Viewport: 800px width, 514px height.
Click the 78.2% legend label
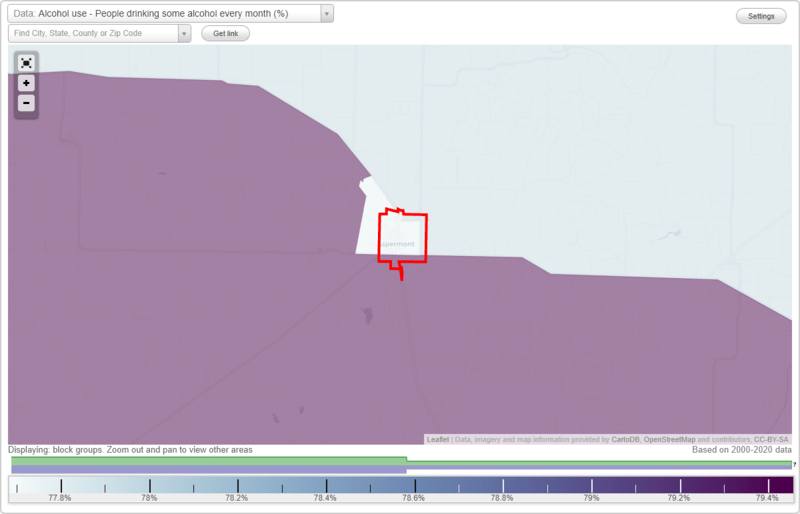pos(237,498)
